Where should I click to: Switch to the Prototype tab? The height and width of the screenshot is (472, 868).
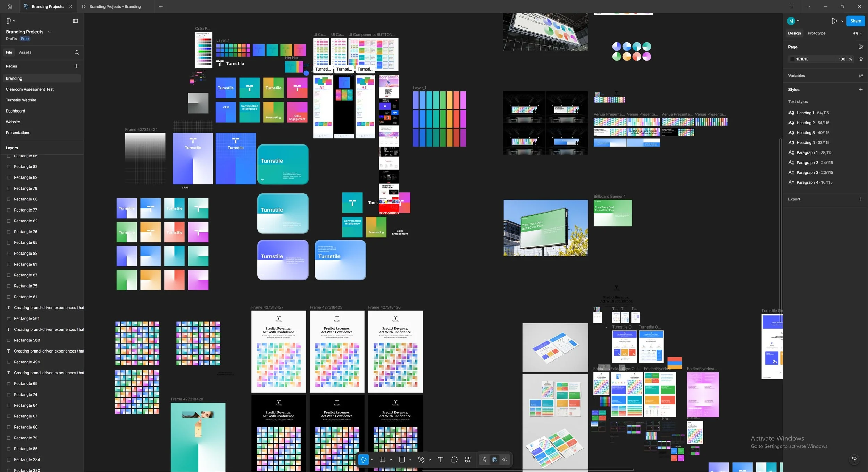[816, 33]
